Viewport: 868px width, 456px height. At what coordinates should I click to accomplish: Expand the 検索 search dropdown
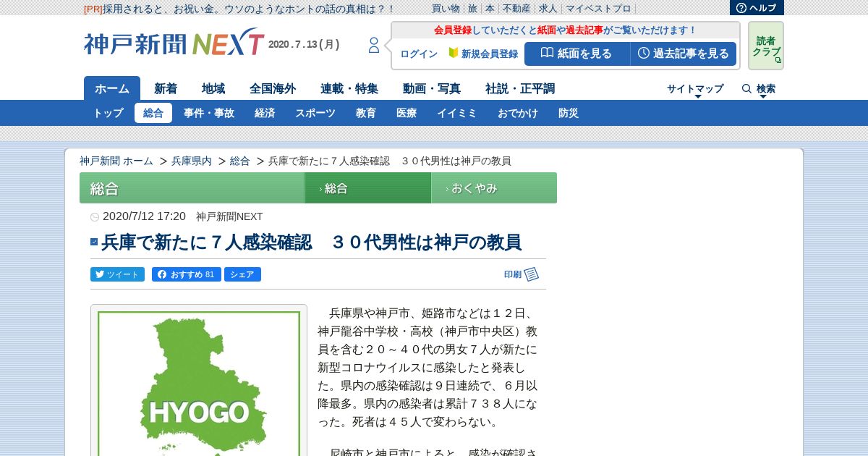click(x=766, y=89)
